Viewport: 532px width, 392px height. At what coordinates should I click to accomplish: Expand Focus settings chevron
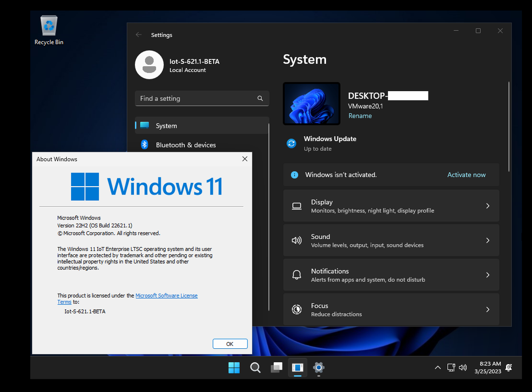pos(487,309)
